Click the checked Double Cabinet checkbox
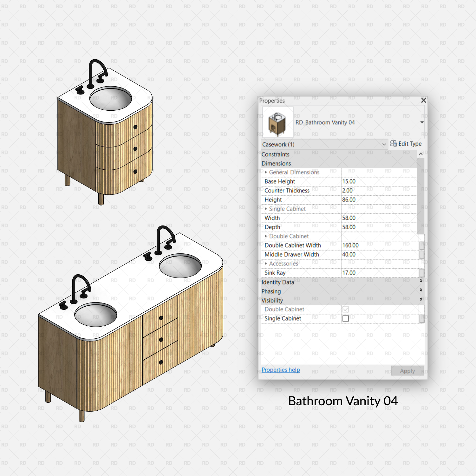Image resolution: width=476 pixels, height=476 pixels. click(x=345, y=309)
